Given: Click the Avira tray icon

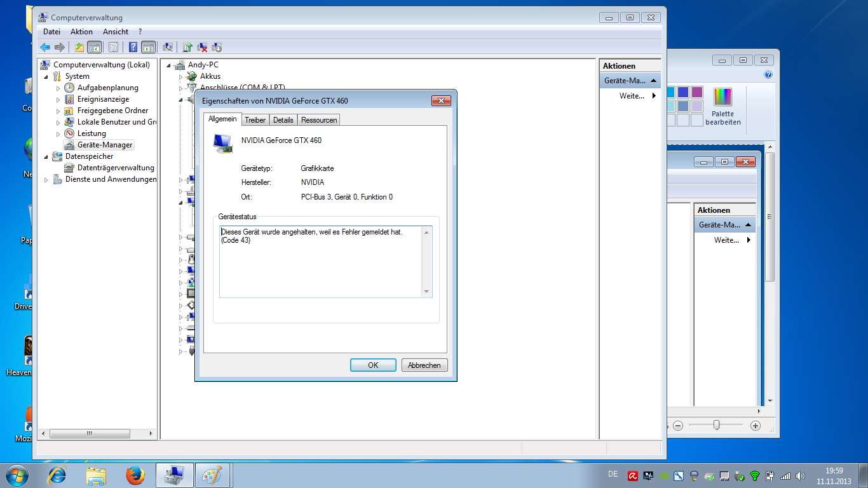Looking at the screenshot, I should (x=633, y=475).
